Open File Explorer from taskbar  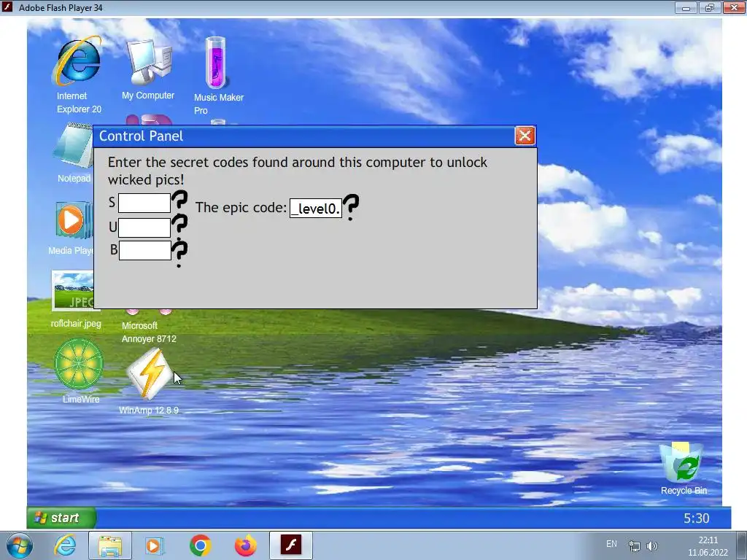pyautogui.click(x=110, y=545)
